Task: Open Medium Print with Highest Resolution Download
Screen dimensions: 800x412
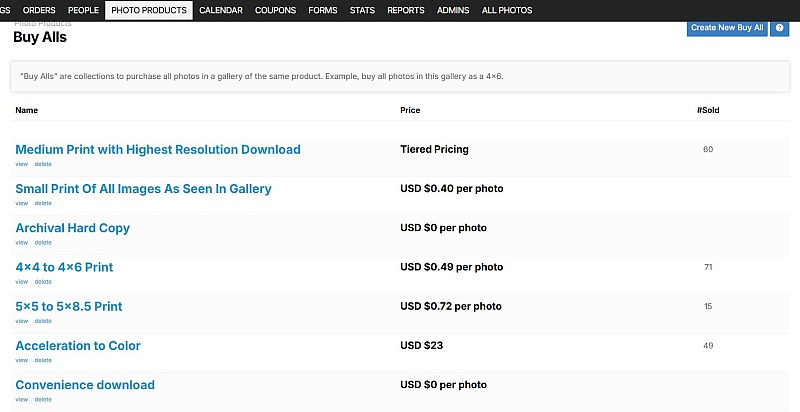Action: tap(158, 149)
